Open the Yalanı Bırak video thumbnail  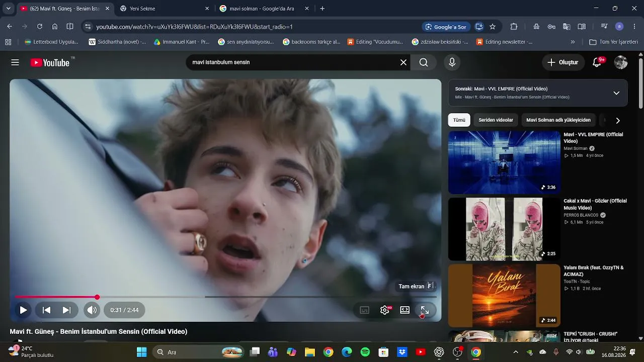(504, 296)
